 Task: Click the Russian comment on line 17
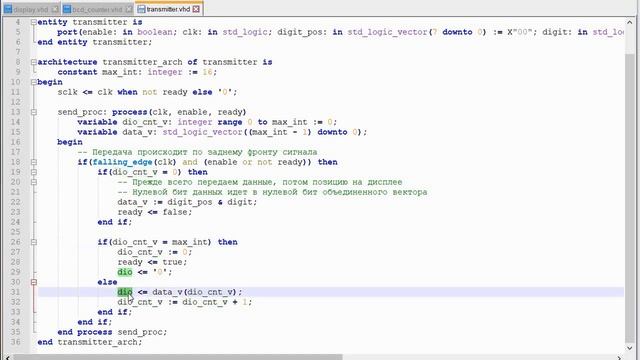pyautogui.click(x=197, y=152)
